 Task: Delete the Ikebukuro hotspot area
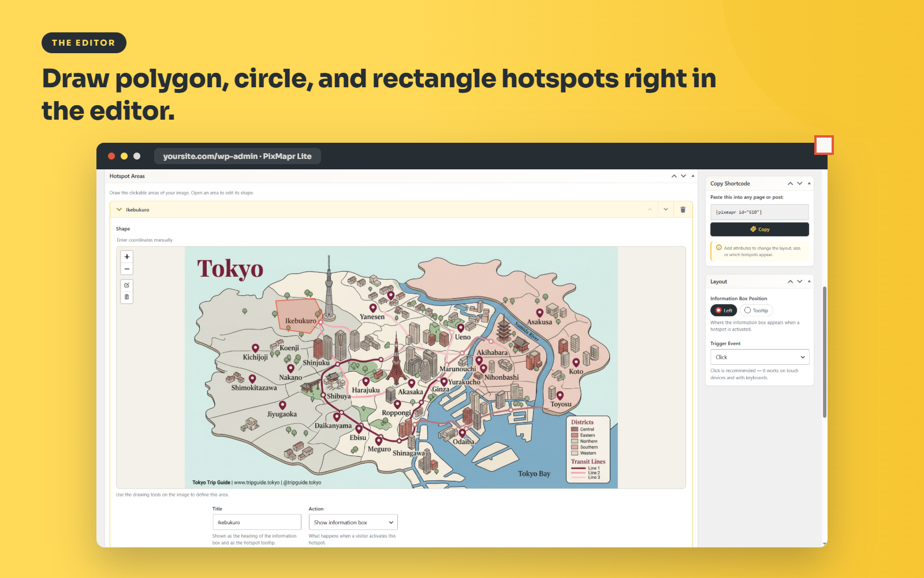pyautogui.click(x=683, y=209)
